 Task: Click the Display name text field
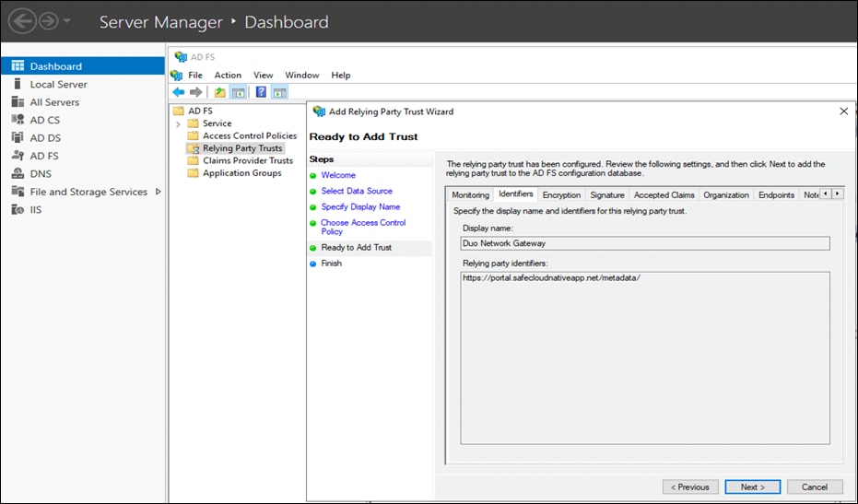click(645, 243)
